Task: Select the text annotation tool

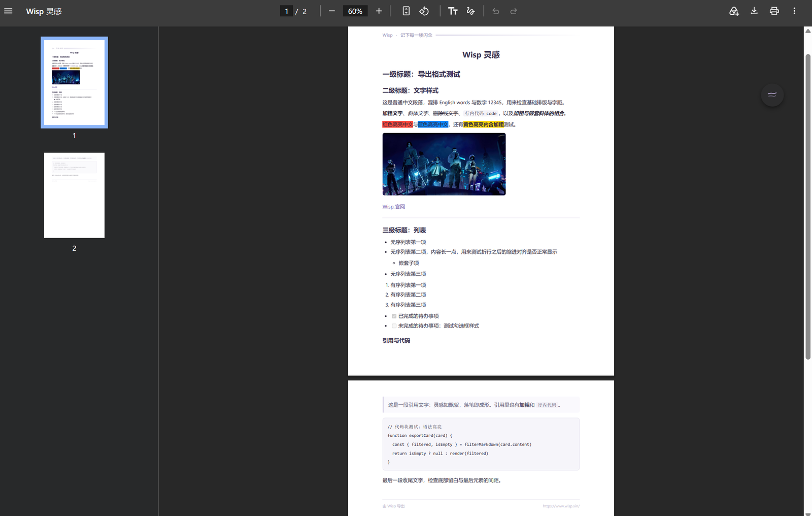Action: point(453,11)
